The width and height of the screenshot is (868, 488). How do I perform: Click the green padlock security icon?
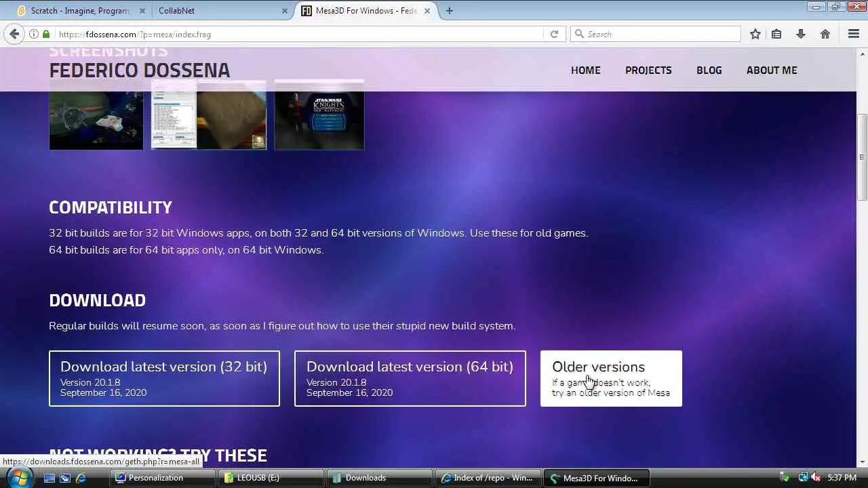pyautogui.click(x=46, y=34)
